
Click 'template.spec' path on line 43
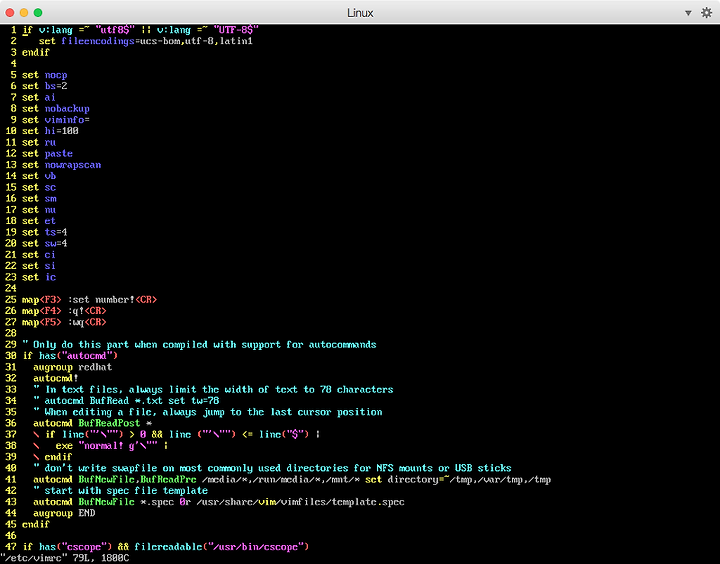point(368,502)
